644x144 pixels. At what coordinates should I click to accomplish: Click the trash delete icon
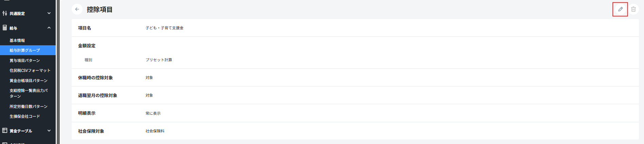point(633,9)
